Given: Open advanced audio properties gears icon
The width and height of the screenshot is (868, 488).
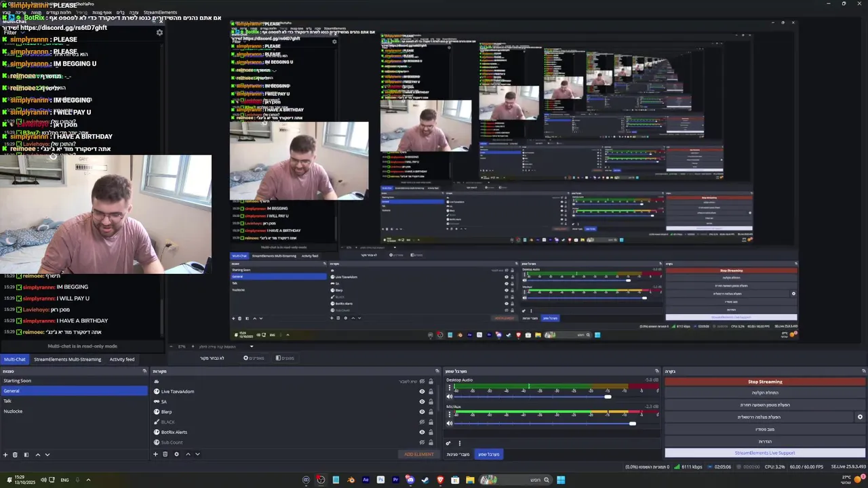Looking at the screenshot, I should 448,443.
